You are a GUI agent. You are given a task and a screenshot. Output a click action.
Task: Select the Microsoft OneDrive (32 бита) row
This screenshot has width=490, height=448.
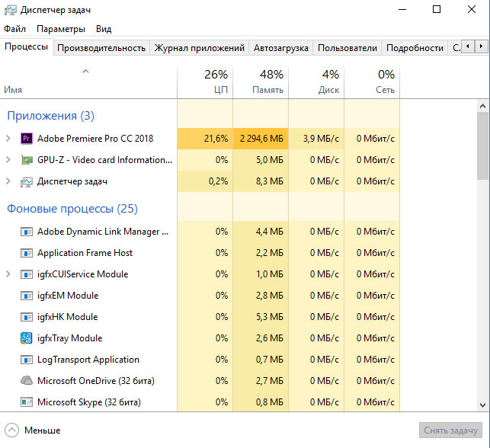pyautogui.click(x=200, y=381)
